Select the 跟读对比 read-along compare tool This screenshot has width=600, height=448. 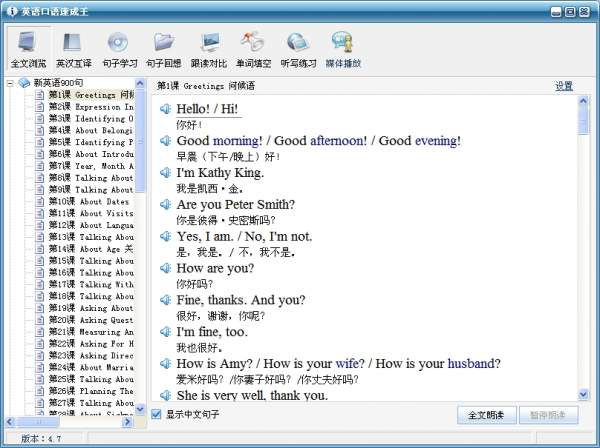tap(208, 49)
